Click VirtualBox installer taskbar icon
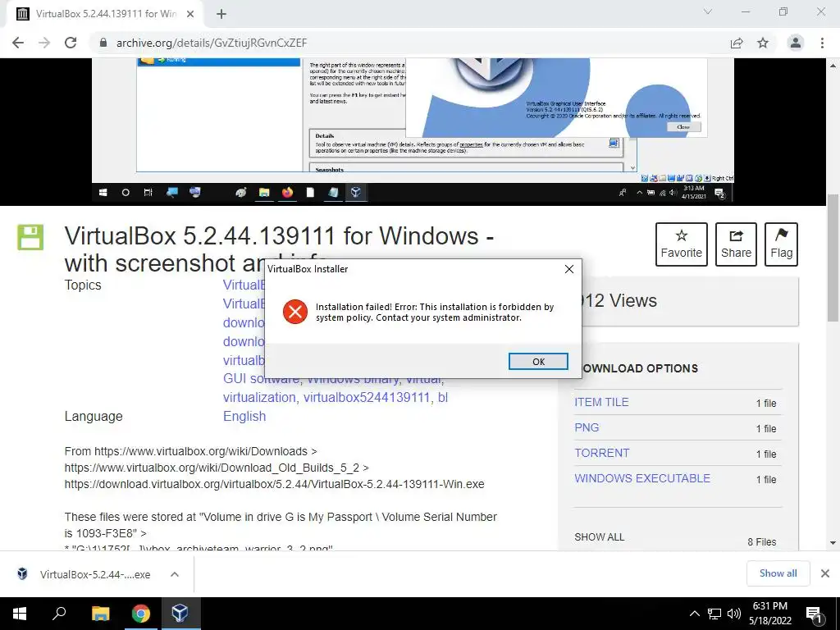 (x=180, y=614)
